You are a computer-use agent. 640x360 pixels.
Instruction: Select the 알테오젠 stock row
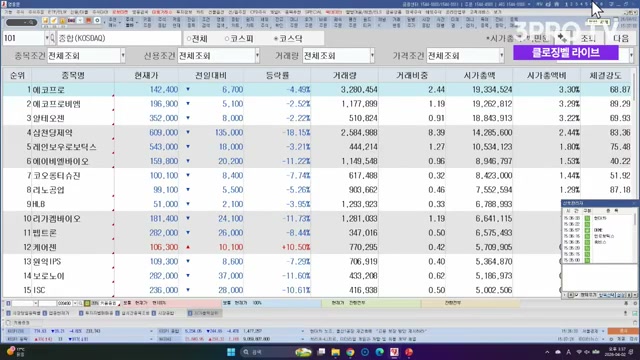click(x=318, y=118)
